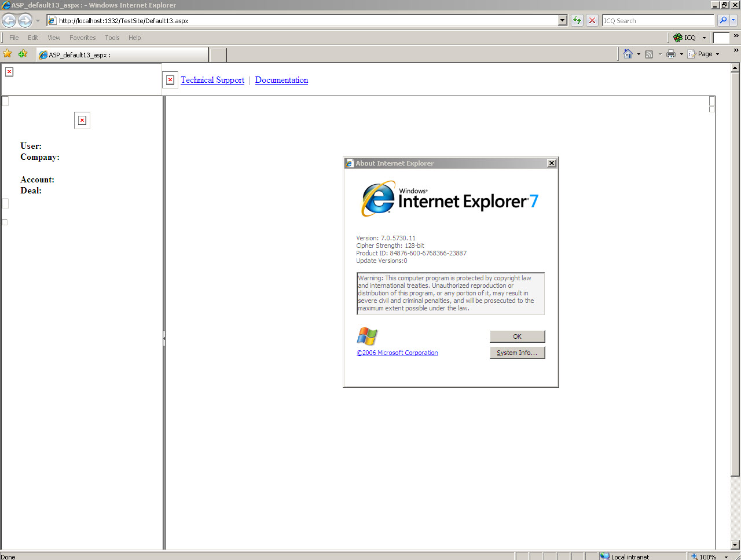This screenshot has height=560, width=741.
Task: Click the Company: label in the left pane
Action: (x=40, y=157)
